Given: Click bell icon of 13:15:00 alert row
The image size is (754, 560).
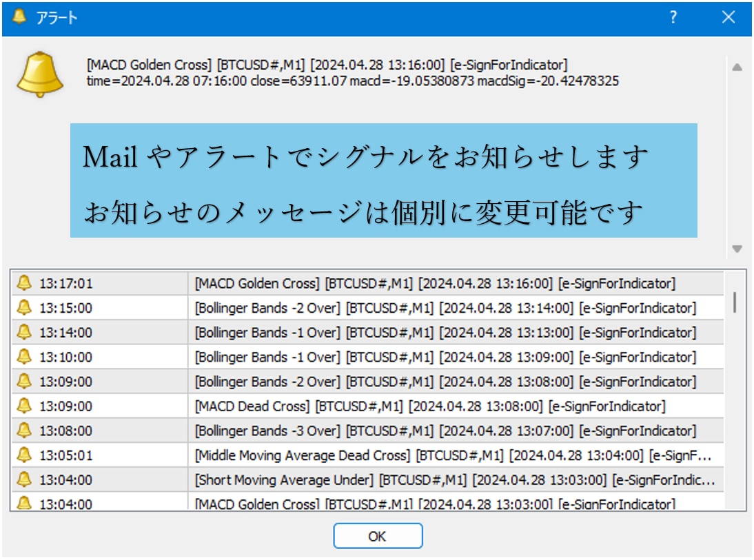Looking at the screenshot, I should tap(24, 307).
